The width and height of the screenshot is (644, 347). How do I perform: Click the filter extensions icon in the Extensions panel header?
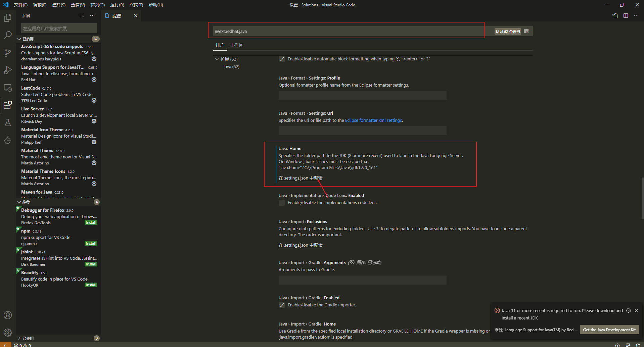82,16
